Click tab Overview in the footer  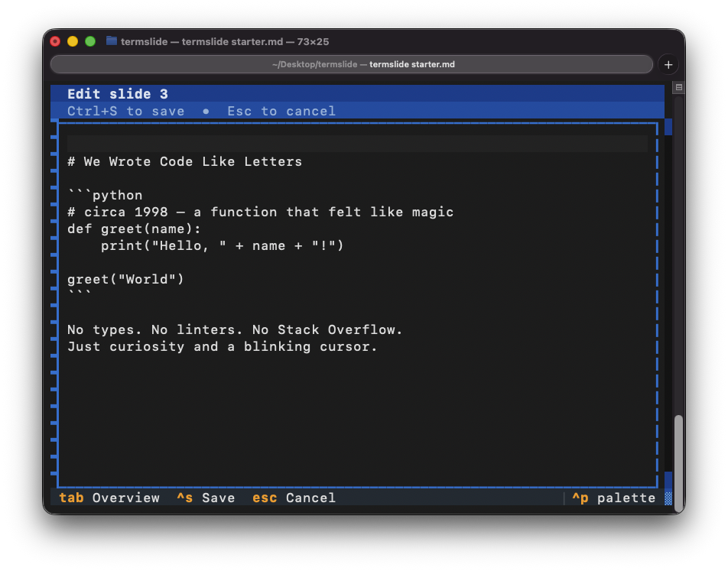[109, 498]
